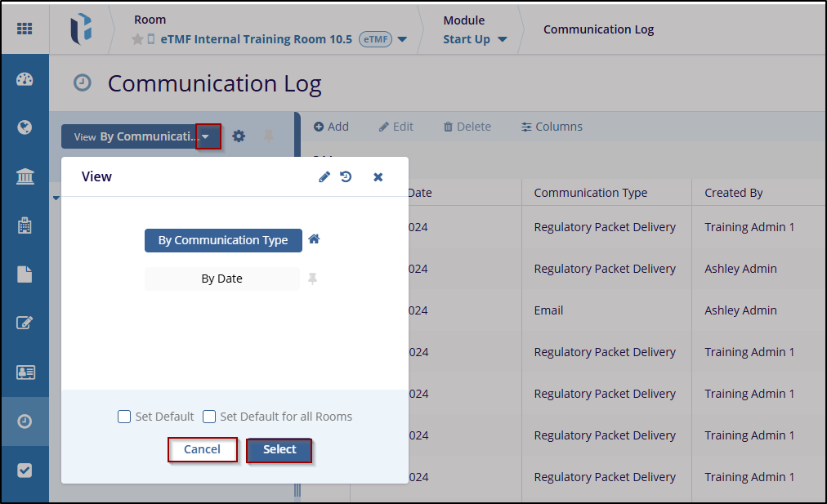
Task: Click the view settings gear icon
Action: tap(239, 136)
